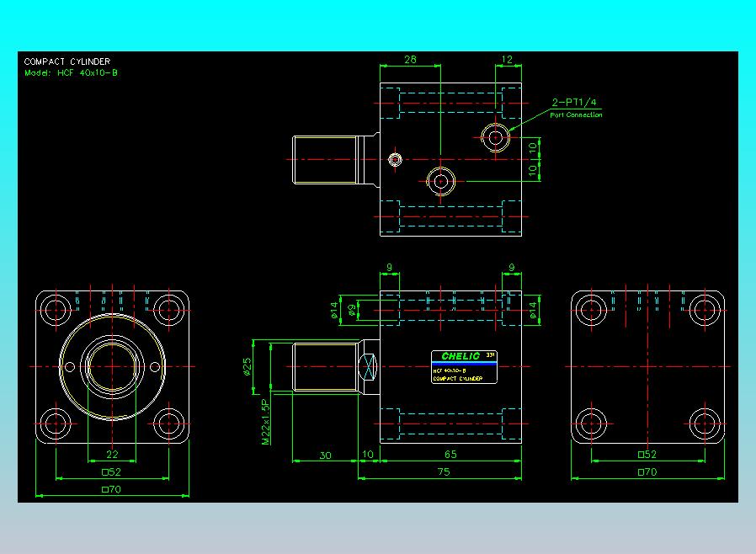
Task: Select the □52 dimension under the right end view
Action: (x=647, y=454)
